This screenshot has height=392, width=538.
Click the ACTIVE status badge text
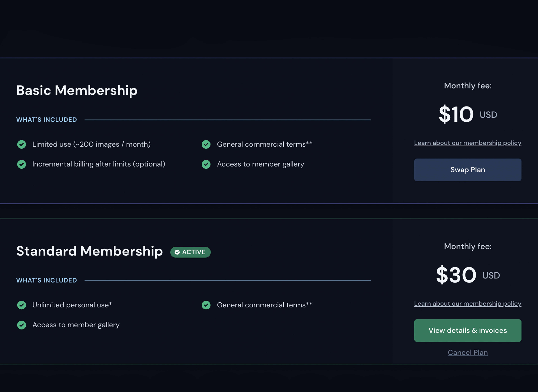(x=194, y=252)
